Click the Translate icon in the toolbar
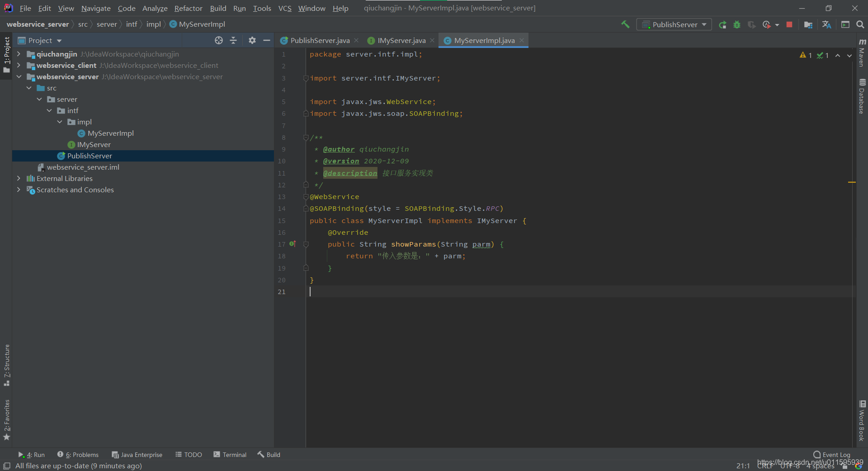Image resolution: width=868 pixels, height=471 pixels. (827, 24)
